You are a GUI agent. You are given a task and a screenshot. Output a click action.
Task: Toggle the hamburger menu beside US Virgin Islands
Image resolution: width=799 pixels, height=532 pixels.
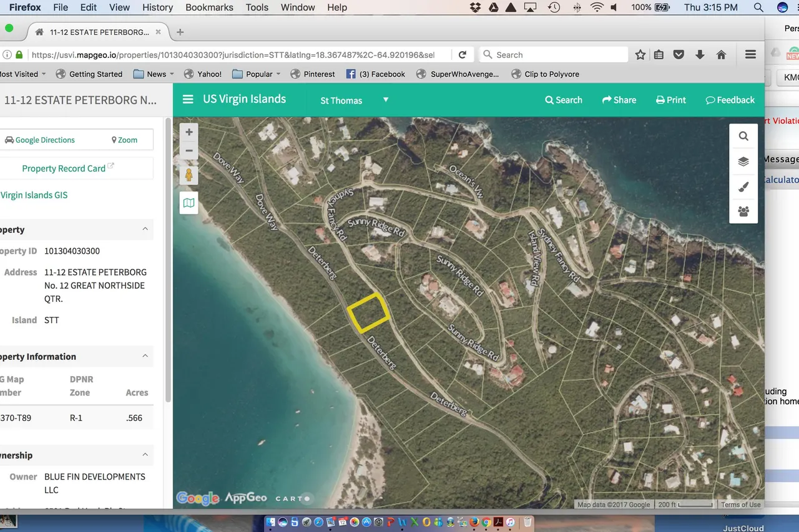[188, 100]
